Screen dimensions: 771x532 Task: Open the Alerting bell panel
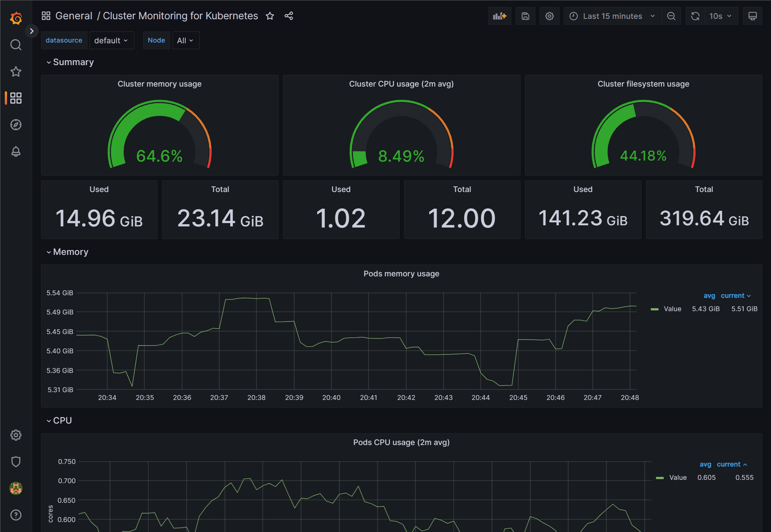pyautogui.click(x=16, y=151)
